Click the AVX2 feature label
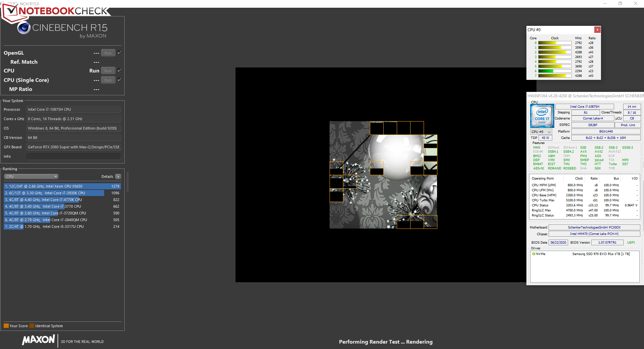This screenshot has width=644, height=349. click(x=599, y=152)
